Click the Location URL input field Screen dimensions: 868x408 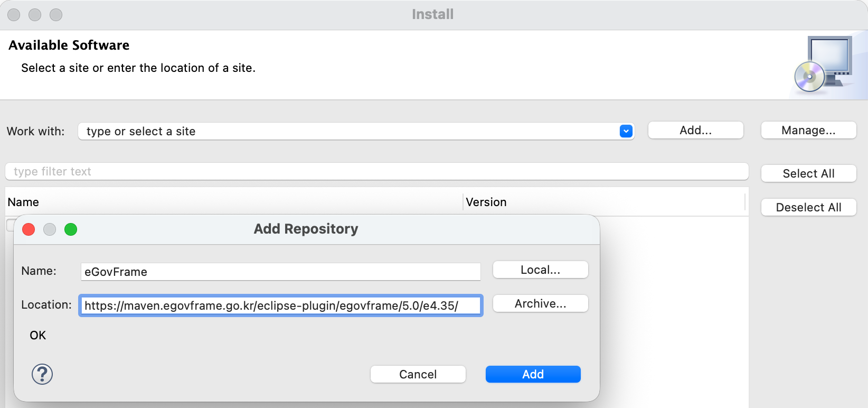[x=280, y=305]
